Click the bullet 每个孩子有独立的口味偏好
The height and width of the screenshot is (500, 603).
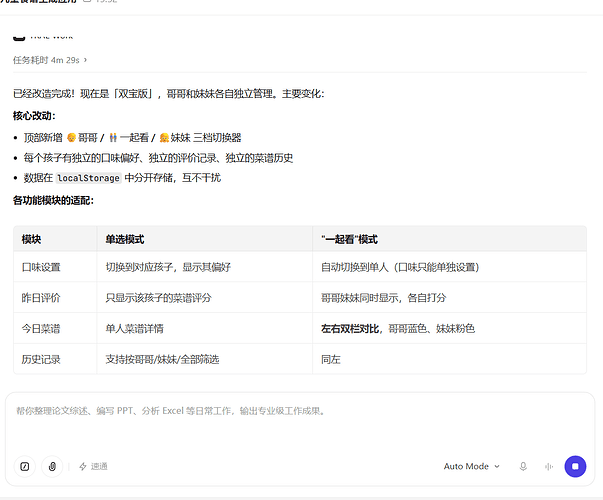[x=158, y=158]
